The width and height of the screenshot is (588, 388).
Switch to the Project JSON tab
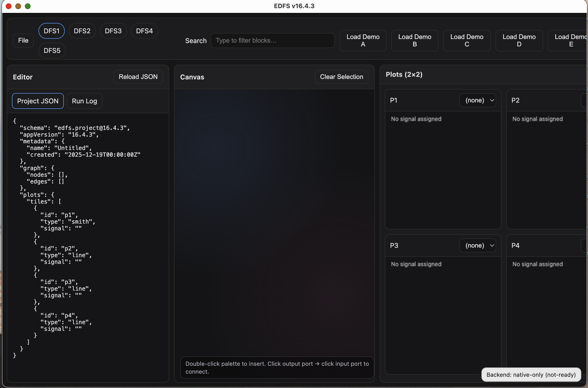(38, 101)
